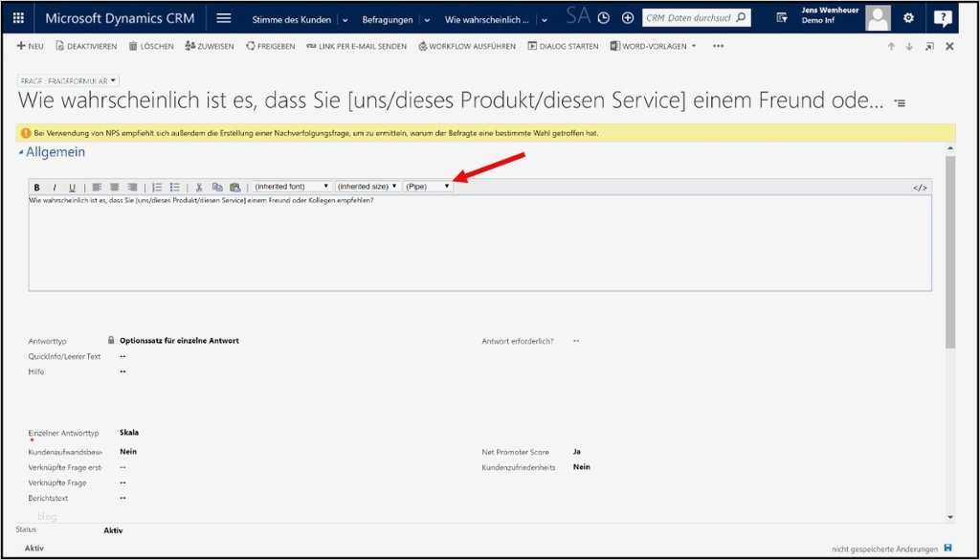
Task: Open the inherited size dropdown
Action: pyautogui.click(x=368, y=187)
